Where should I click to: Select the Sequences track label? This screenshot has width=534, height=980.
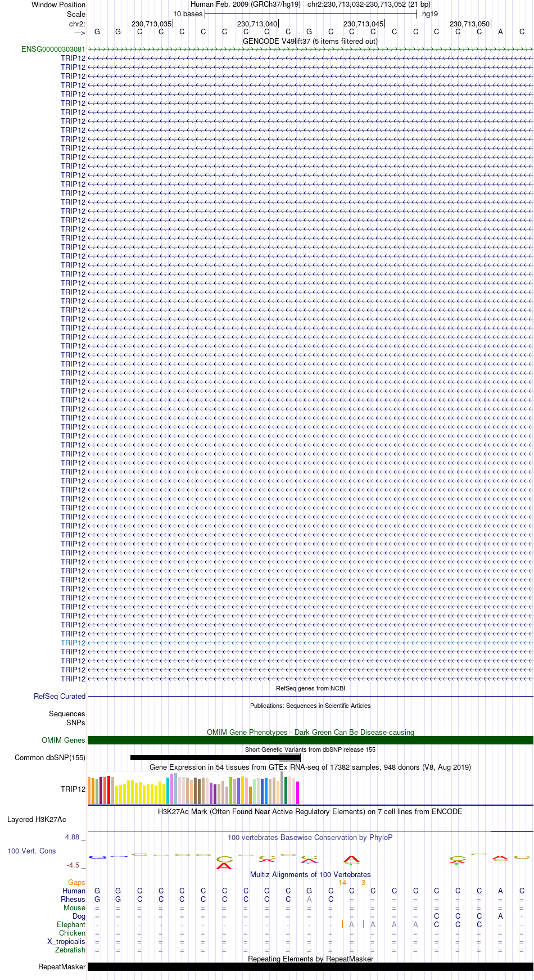pyautogui.click(x=67, y=714)
